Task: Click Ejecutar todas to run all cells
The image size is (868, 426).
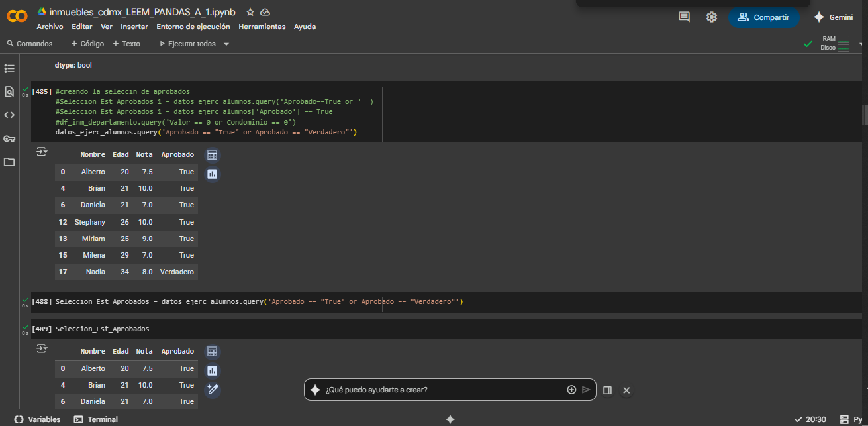Action: [187, 44]
